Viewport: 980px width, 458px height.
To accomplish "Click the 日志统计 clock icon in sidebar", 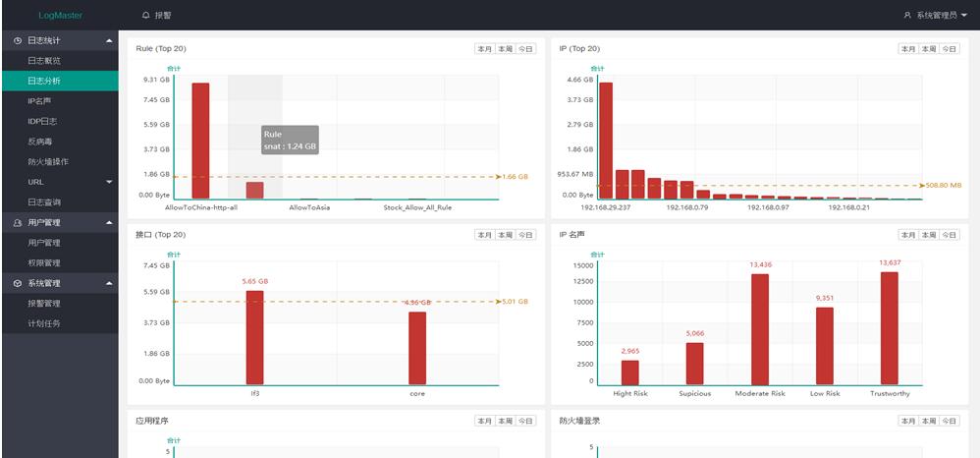I will (18, 40).
